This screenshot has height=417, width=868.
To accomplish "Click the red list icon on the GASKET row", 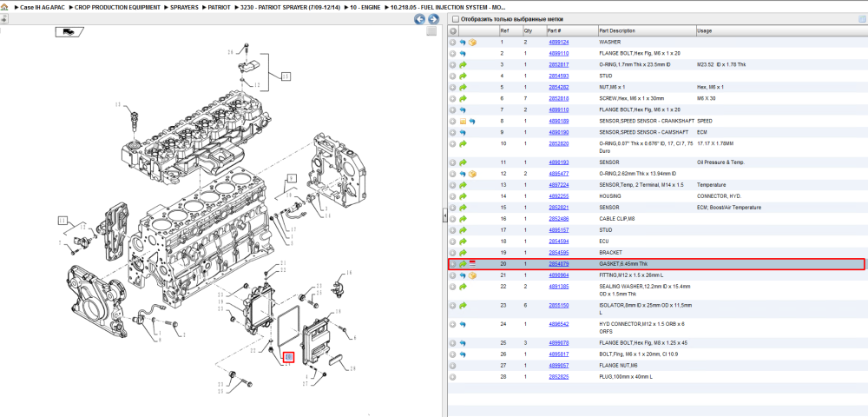I will coord(472,263).
